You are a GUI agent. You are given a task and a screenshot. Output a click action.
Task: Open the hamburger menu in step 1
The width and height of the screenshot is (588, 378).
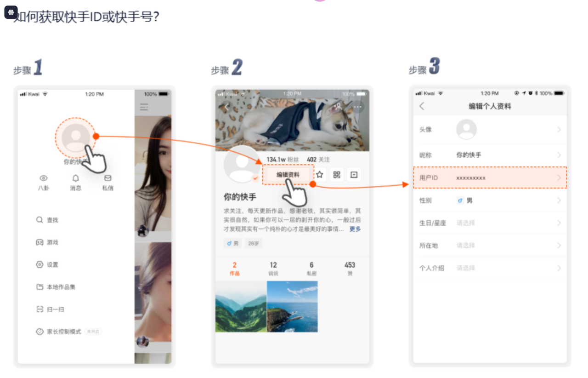point(144,107)
